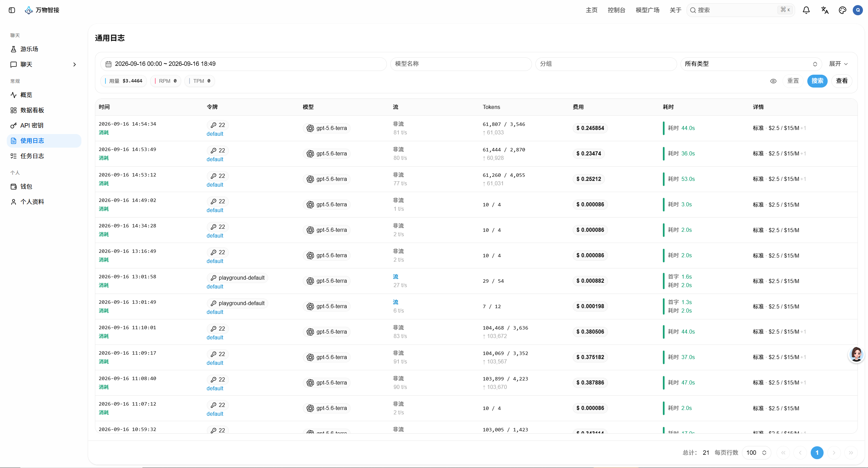Screen dimensions: 868x468
Task: Expand the 聊天 sidebar submenu chevron
Action: pyautogui.click(x=75, y=64)
